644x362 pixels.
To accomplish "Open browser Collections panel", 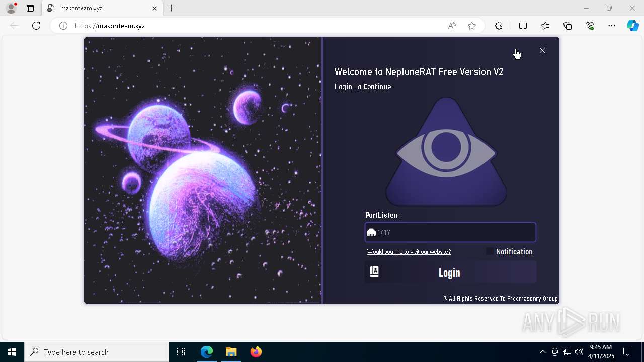I will [x=568, y=26].
